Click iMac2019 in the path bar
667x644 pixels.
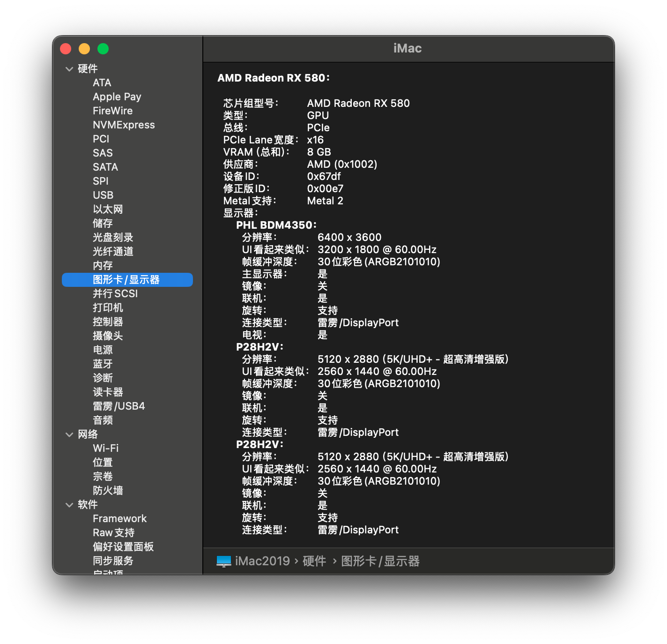pyautogui.click(x=262, y=561)
